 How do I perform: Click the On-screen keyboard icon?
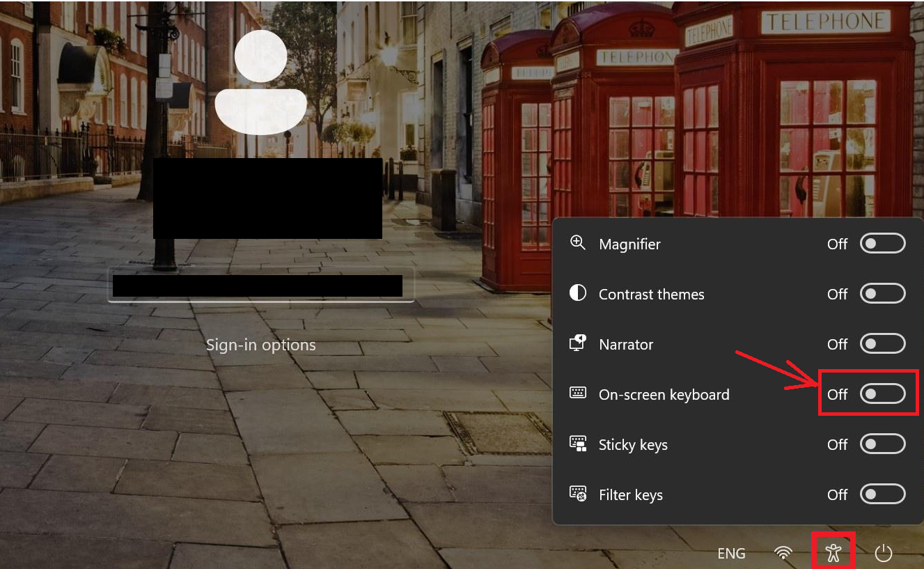tap(578, 393)
